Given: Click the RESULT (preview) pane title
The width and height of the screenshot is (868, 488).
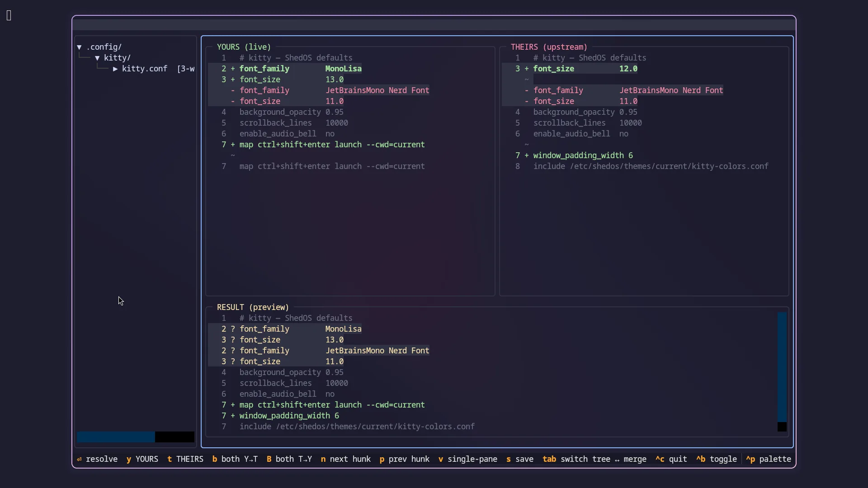Looking at the screenshot, I should [x=253, y=307].
